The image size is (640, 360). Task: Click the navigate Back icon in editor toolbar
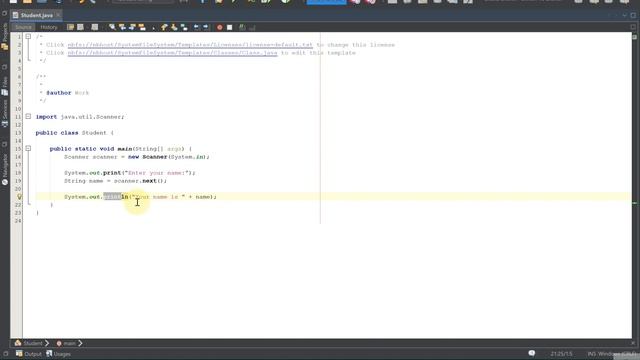point(80,27)
